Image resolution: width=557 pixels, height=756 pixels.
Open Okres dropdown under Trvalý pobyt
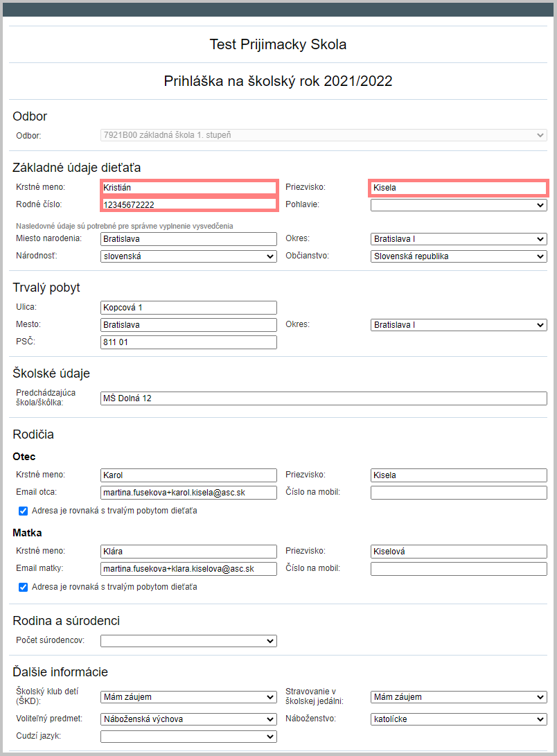459,325
